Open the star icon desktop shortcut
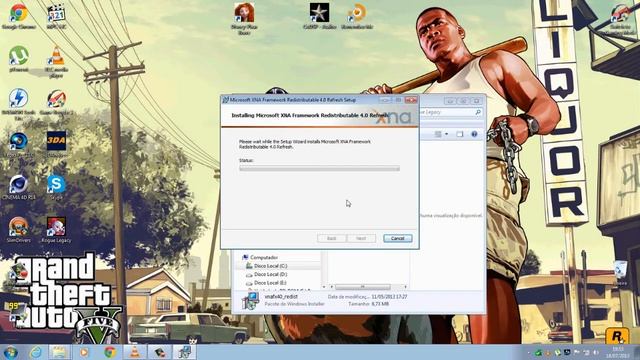The width and height of the screenshot is (640, 360). point(320,16)
